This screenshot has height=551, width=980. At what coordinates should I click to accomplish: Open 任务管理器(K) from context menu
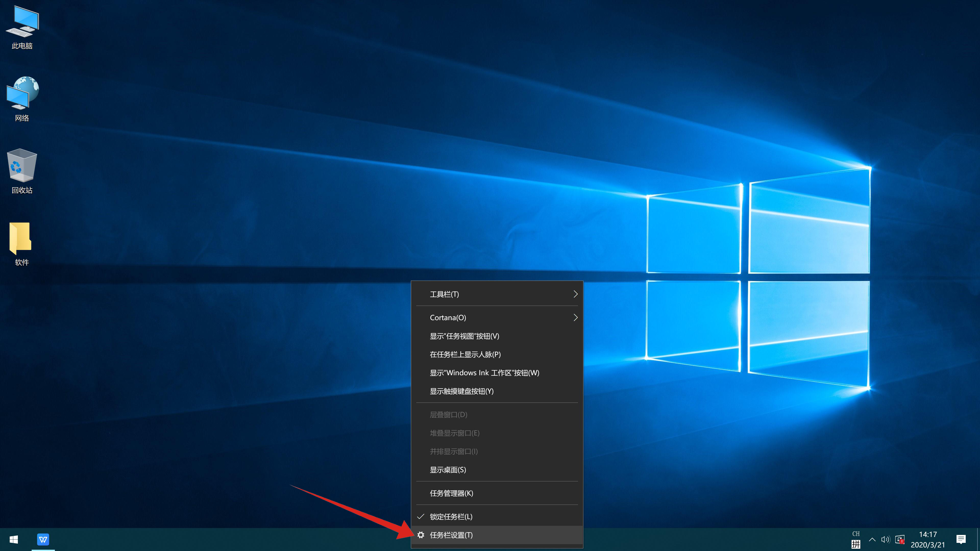[x=497, y=493]
